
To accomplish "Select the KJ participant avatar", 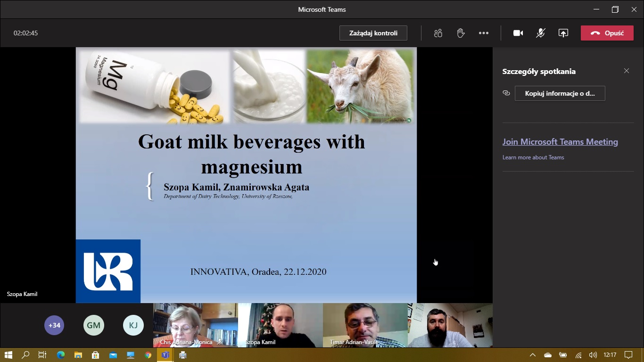I will tap(133, 325).
